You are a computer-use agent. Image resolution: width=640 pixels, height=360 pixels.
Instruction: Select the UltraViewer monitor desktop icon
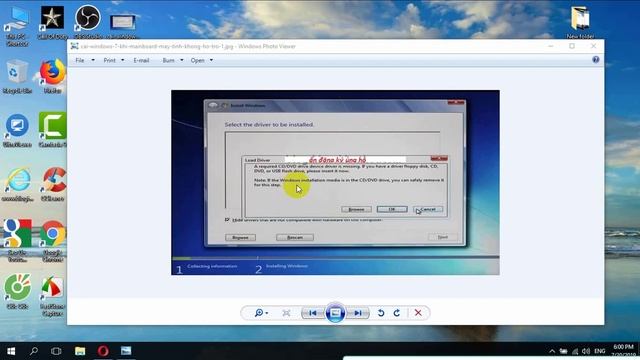(x=17, y=131)
